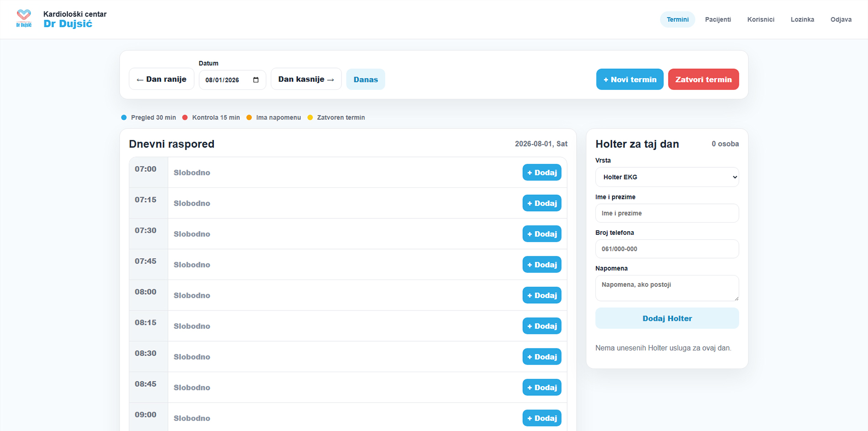Image resolution: width=868 pixels, height=431 pixels.
Task: Click the red Kontrola 15 min legend dot
Action: pyautogui.click(x=185, y=118)
